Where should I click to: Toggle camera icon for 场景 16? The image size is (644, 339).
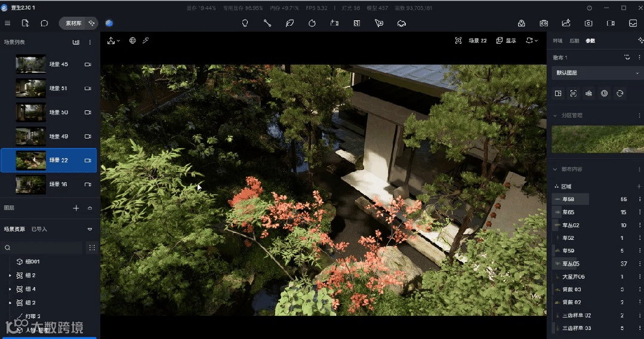point(88,184)
